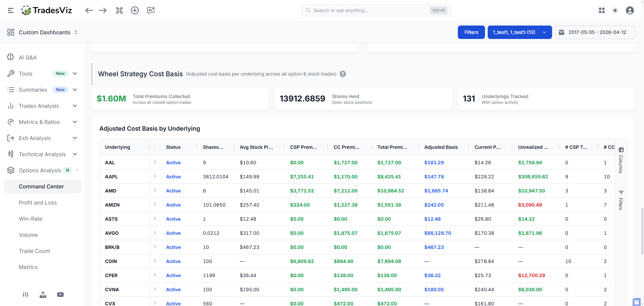The width and height of the screenshot is (644, 306).
Task: Toggle the table Filters side panel
Action: tap(621, 200)
